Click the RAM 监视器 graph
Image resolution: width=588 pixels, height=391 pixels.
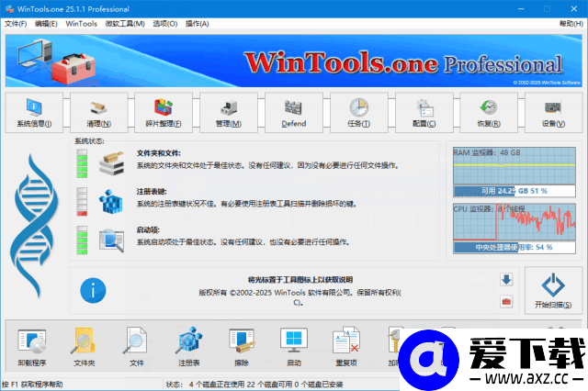514,165
